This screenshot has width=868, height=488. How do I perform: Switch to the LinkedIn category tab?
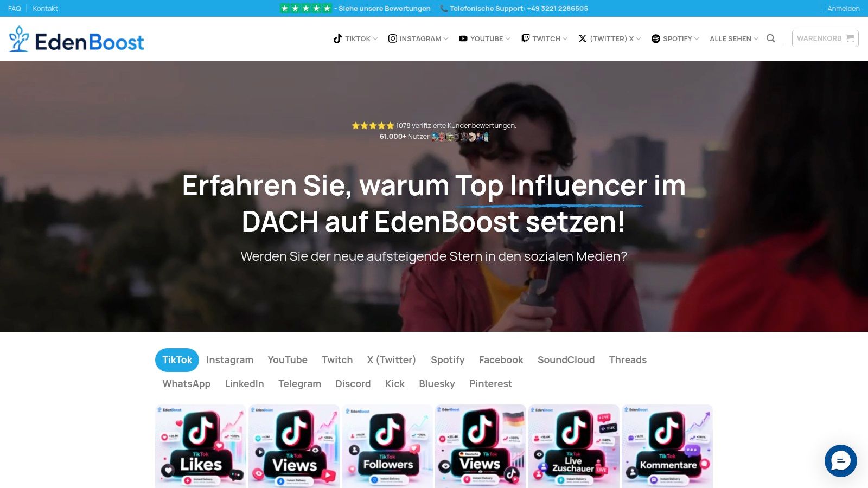click(244, 384)
